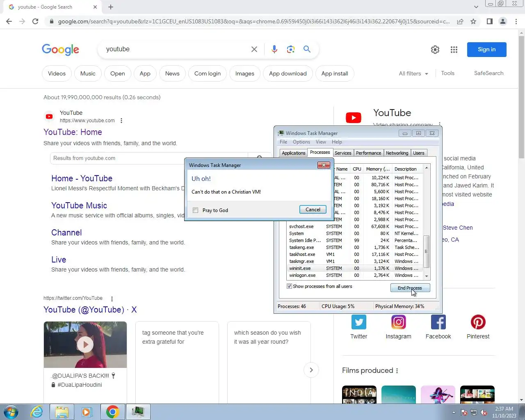Viewport: 525px width, 420px height.
Task: Open YouTube's Pinterest profile icon
Action: (x=478, y=322)
